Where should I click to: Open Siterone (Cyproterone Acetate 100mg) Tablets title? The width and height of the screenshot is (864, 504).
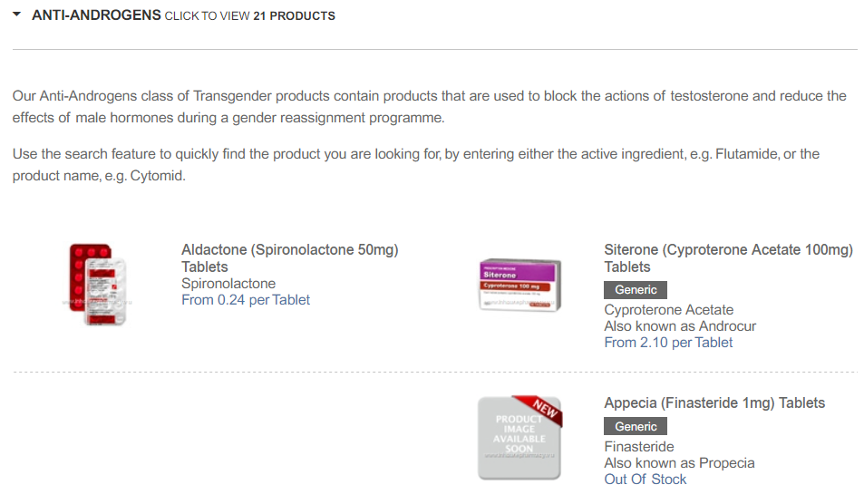tap(728, 257)
